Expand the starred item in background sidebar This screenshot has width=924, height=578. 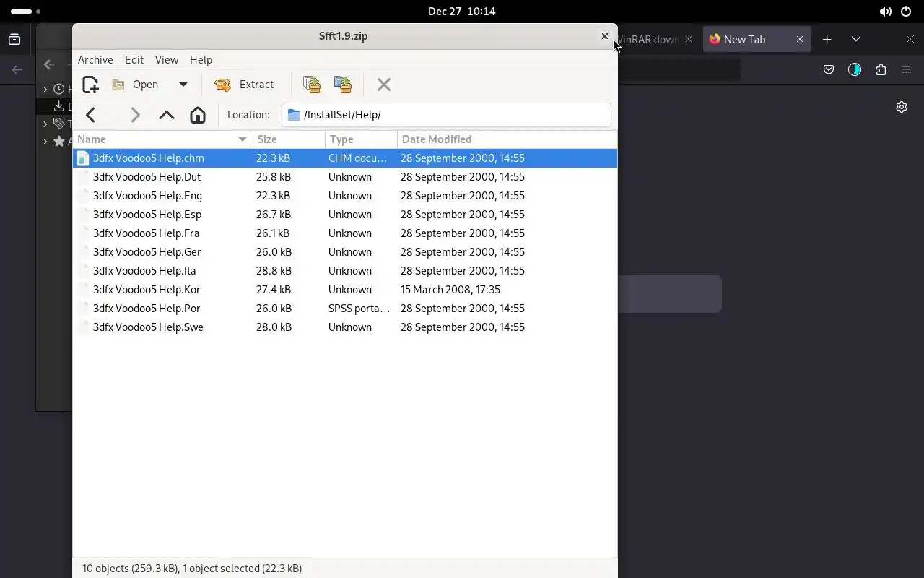tap(45, 142)
